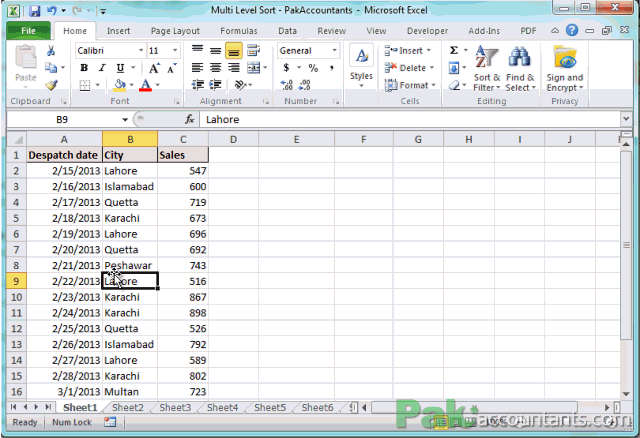This screenshot has width=640, height=438.
Task: Click cell with Sales value 867
Action: point(183,297)
